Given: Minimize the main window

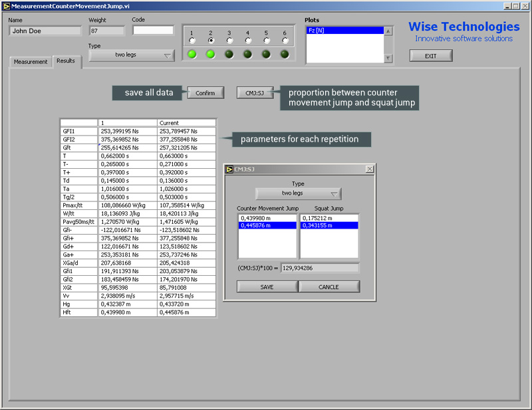Looking at the screenshot, I should coord(507,6).
